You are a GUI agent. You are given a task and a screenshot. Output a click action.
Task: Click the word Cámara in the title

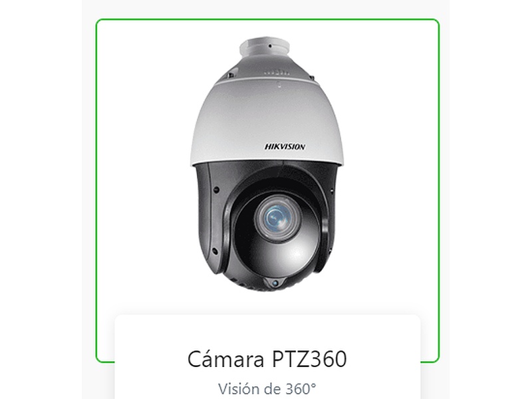click(x=225, y=359)
